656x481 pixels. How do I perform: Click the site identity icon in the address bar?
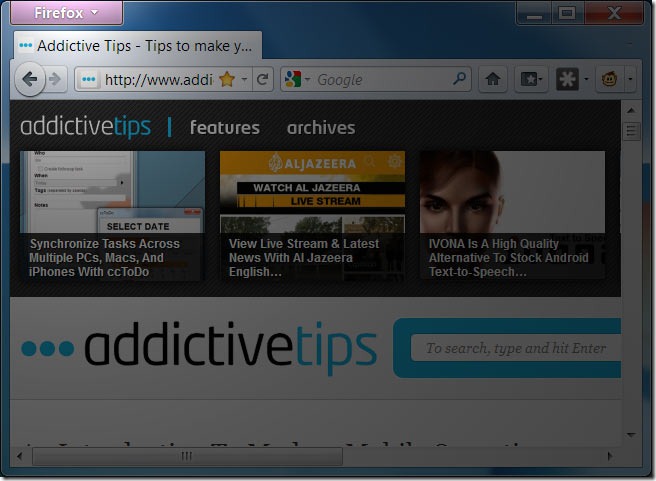click(x=89, y=79)
